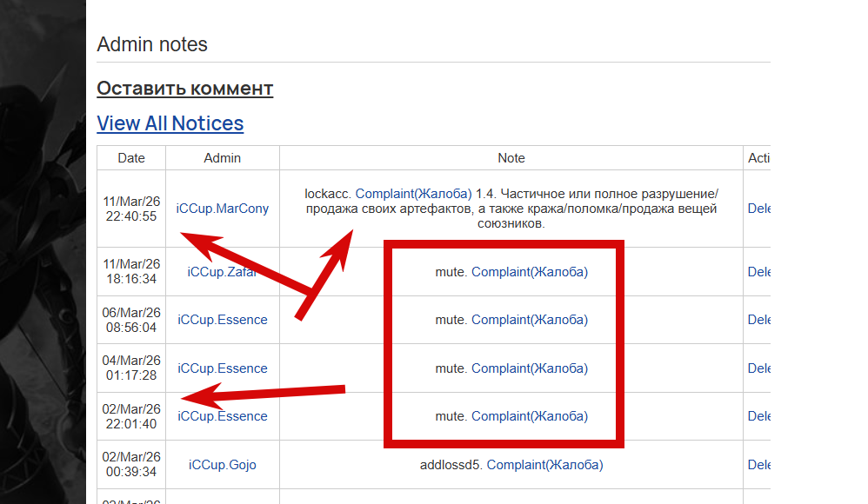Viewport: 868px width, 504px height.
Task: Select the lockacc note rule text
Action: (x=511, y=209)
